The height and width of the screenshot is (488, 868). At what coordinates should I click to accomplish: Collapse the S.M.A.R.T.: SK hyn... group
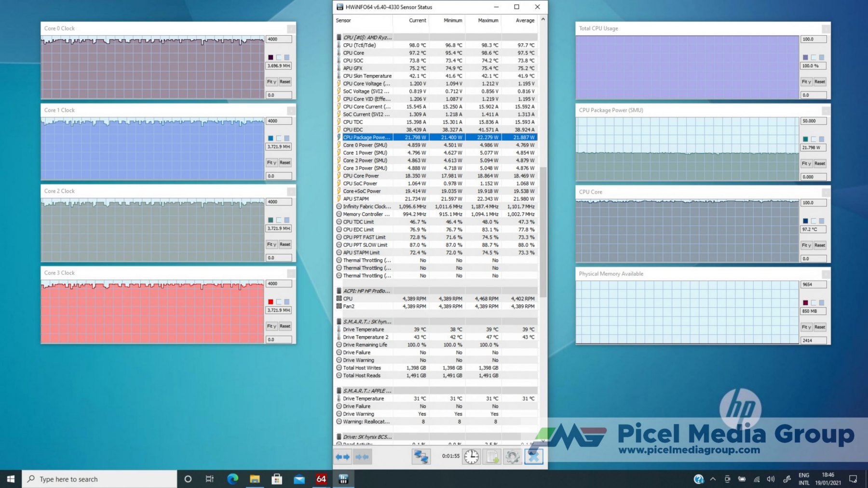click(339, 322)
